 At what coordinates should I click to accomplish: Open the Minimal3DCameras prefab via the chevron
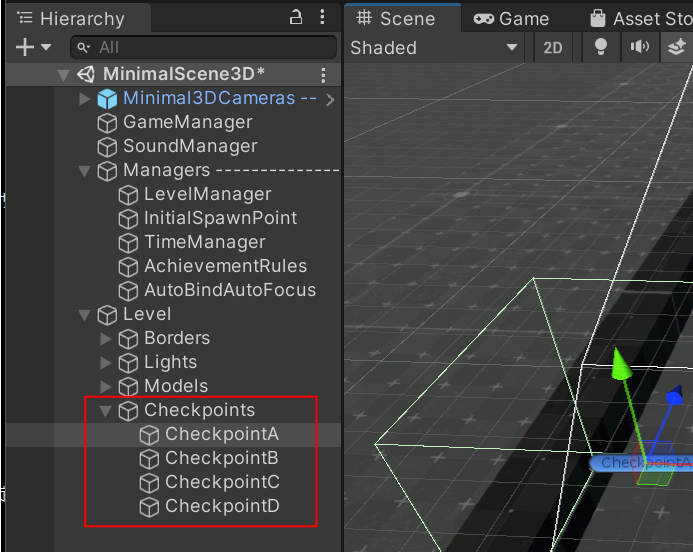[330, 100]
